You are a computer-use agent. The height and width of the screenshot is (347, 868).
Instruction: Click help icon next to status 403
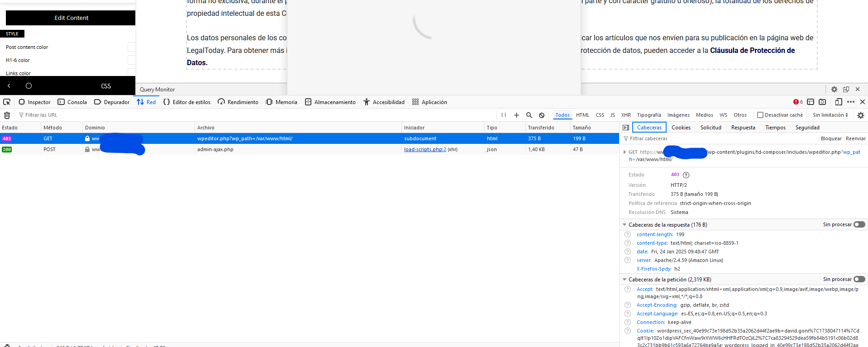click(x=686, y=175)
